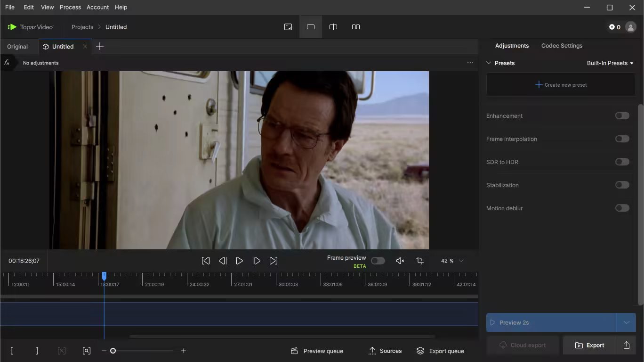644x362 pixels.
Task: Collapse the Presets section chevron
Action: click(x=489, y=63)
